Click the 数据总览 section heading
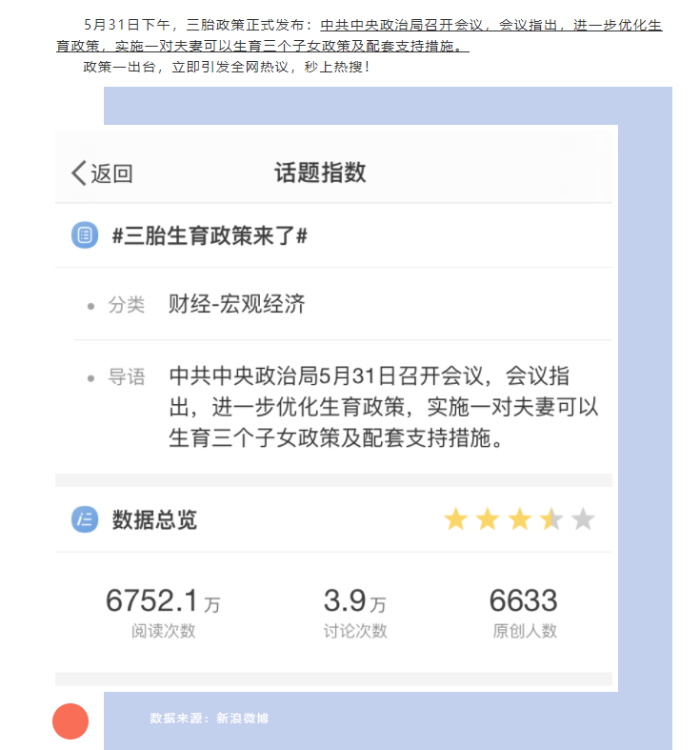 pos(154,520)
